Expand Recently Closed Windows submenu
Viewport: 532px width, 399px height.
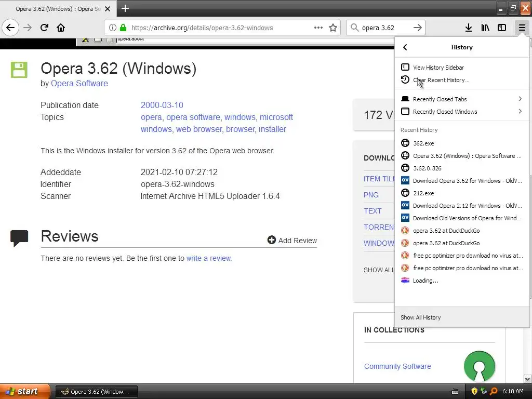(x=462, y=111)
